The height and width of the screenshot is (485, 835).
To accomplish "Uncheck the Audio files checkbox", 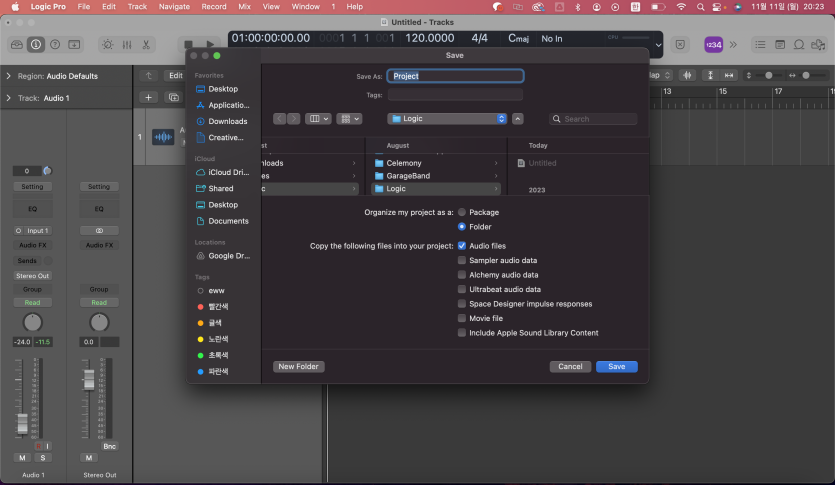I will [462, 245].
